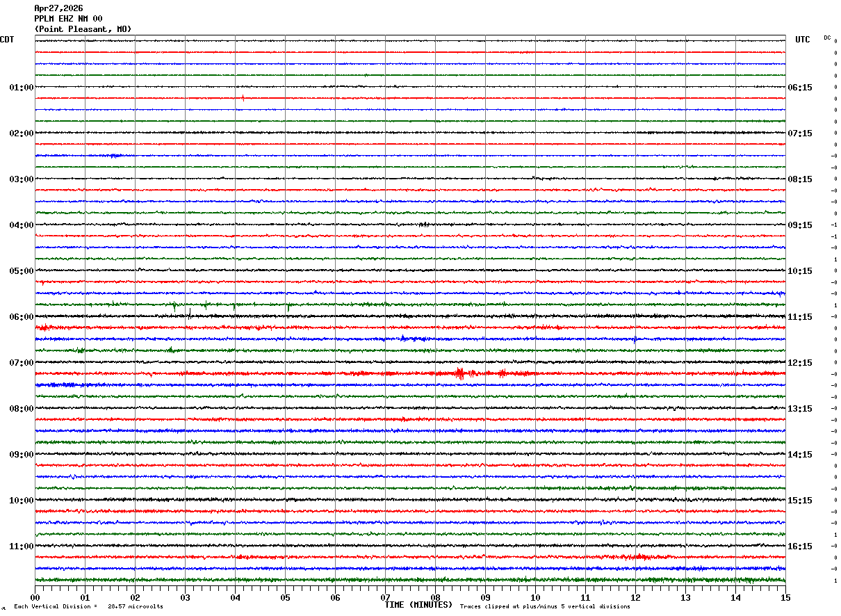Click the 12:15 UTC row label

coord(800,363)
